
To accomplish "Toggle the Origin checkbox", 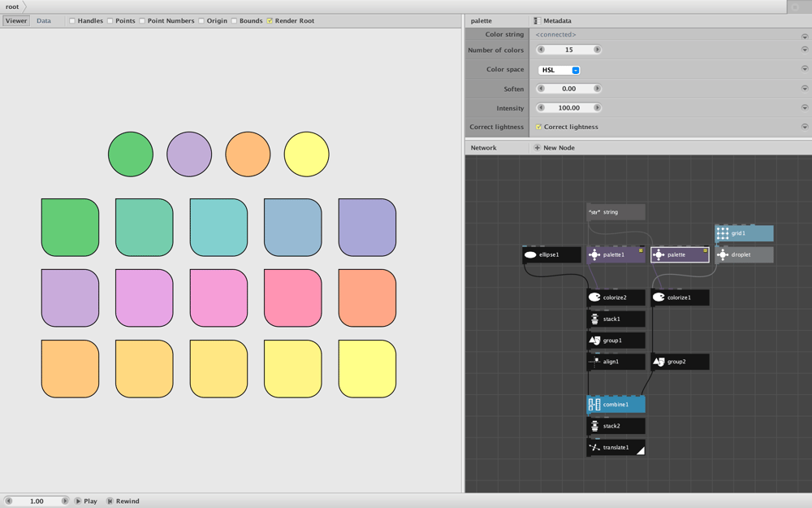I will [x=201, y=21].
